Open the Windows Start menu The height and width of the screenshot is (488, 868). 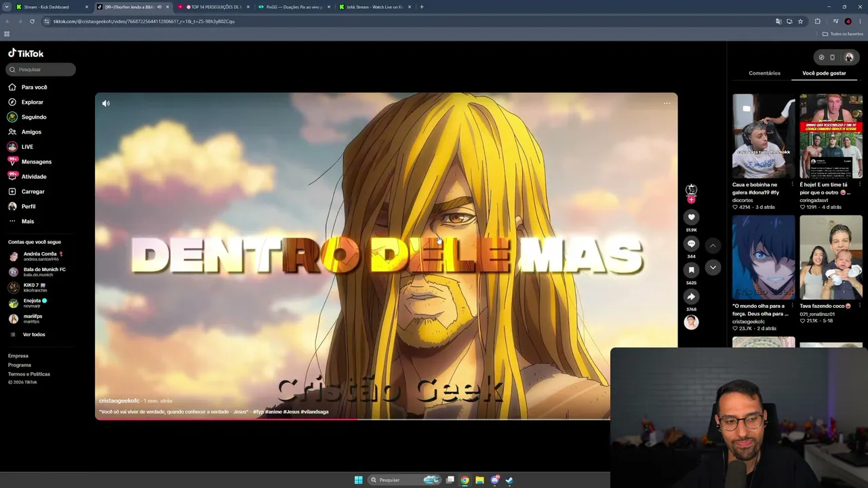click(359, 480)
